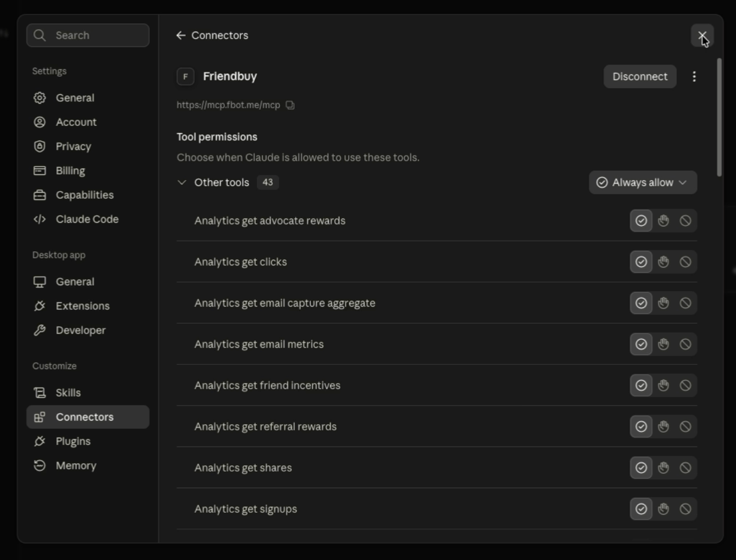Viewport: 736px width, 560px height.
Task: Open the Always allow dropdown for Other tools
Action: pyautogui.click(x=643, y=183)
